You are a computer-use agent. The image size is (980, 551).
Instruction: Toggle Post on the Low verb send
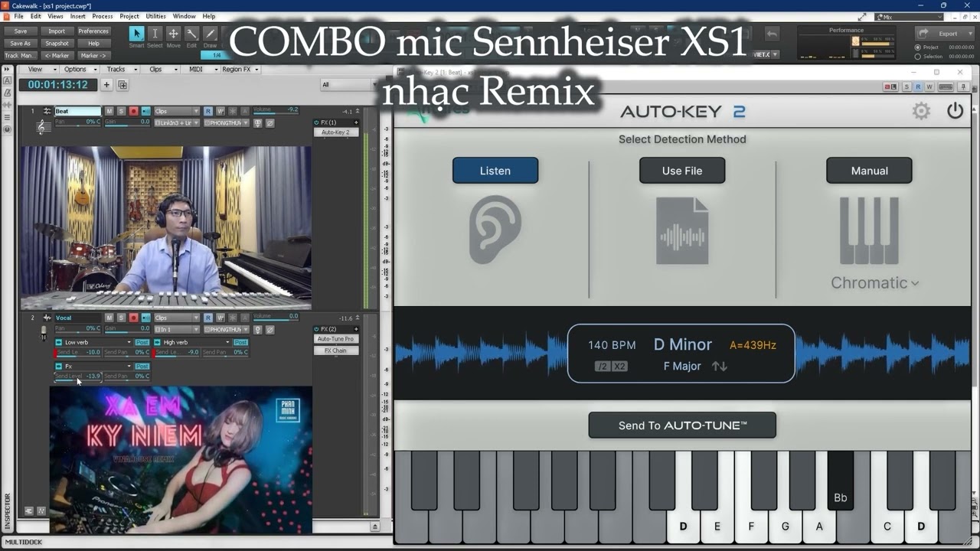click(142, 342)
